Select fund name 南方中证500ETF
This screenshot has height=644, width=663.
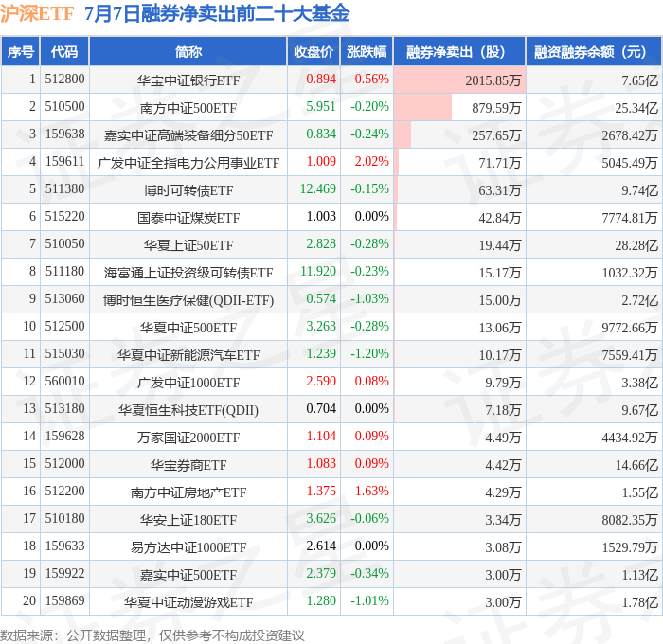tap(188, 108)
